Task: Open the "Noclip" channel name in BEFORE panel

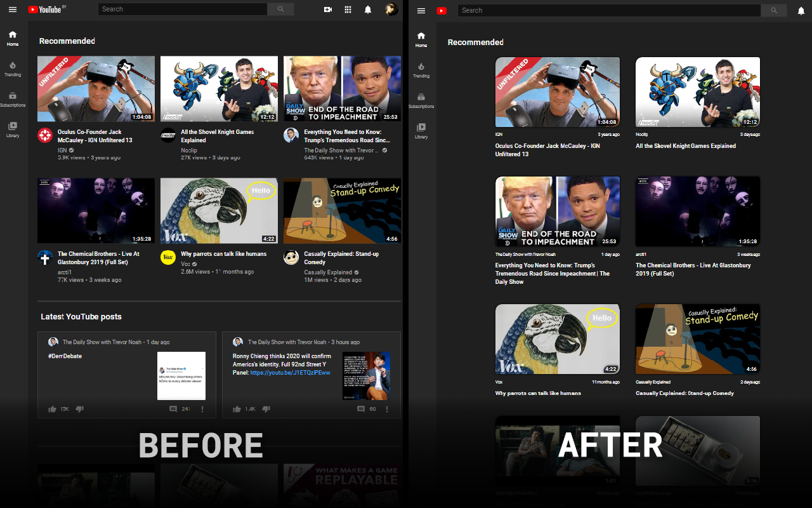Action: tap(189, 150)
